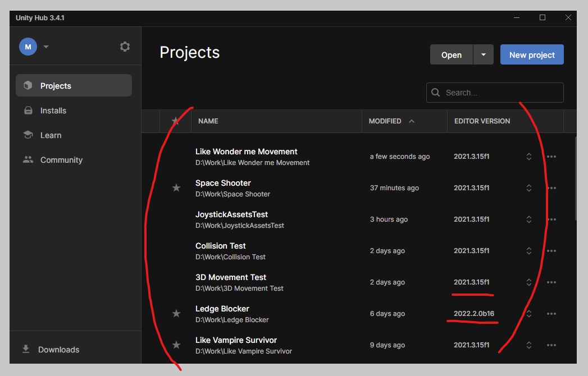Image resolution: width=588 pixels, height=376 pixels.
Task: Click the EDITOR VERSION column header
Action: click(x=482, y=121)
